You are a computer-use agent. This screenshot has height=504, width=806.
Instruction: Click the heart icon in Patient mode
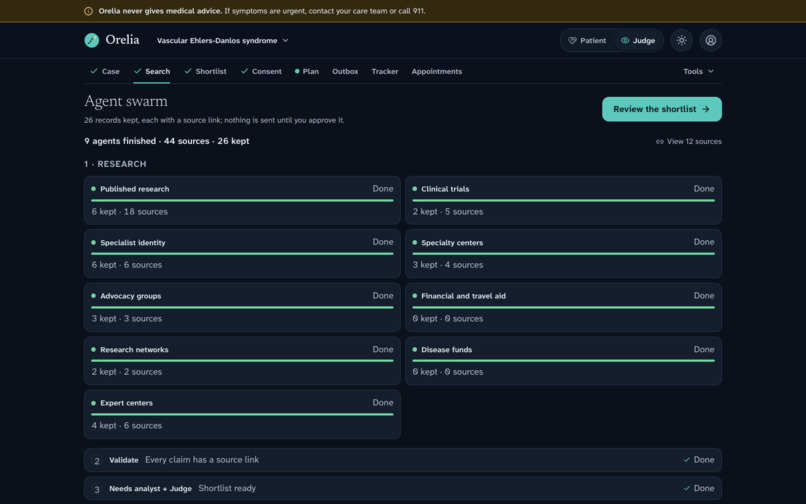572,40
